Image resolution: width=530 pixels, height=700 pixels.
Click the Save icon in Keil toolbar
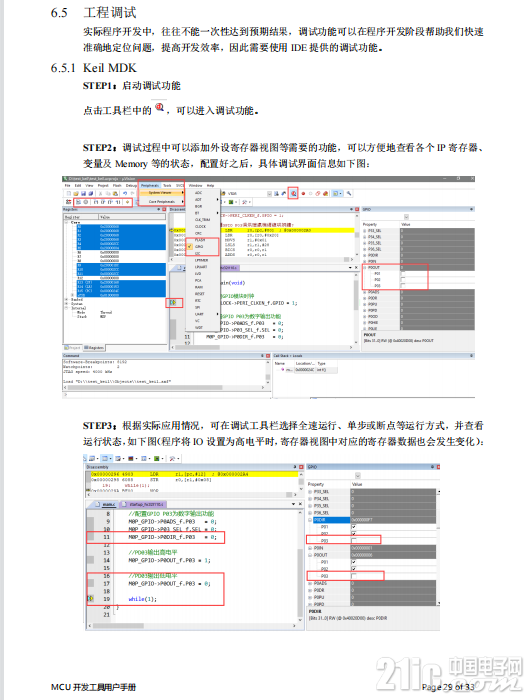click(x=83, y=194)
